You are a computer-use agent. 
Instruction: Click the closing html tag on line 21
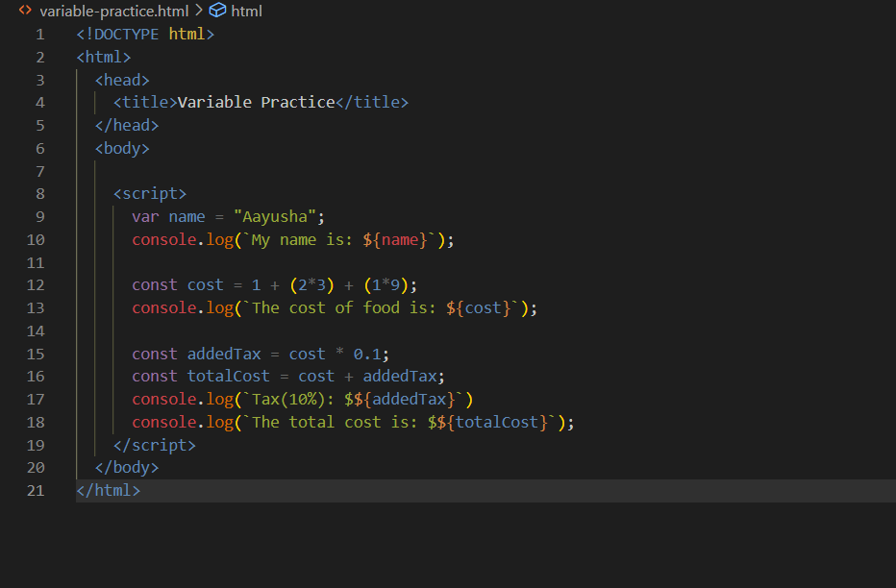(108, 490)
